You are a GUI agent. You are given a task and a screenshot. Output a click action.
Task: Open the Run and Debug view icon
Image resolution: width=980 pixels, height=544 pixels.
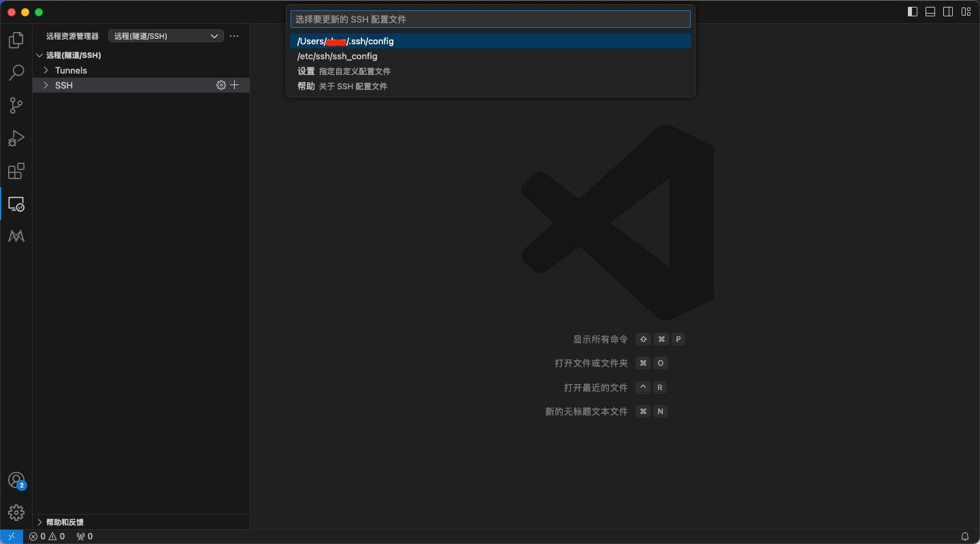pos(16,138)
